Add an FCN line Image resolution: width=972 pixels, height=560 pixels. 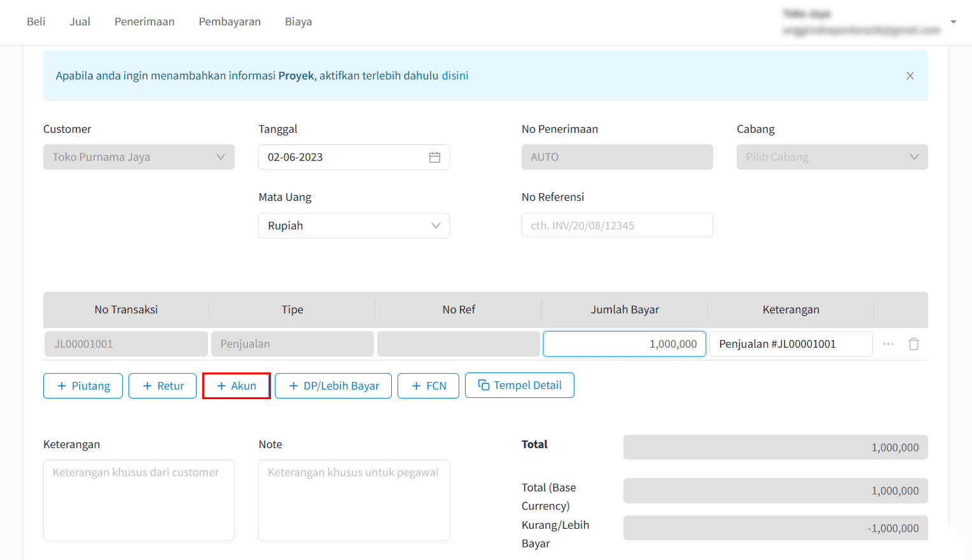428,386
